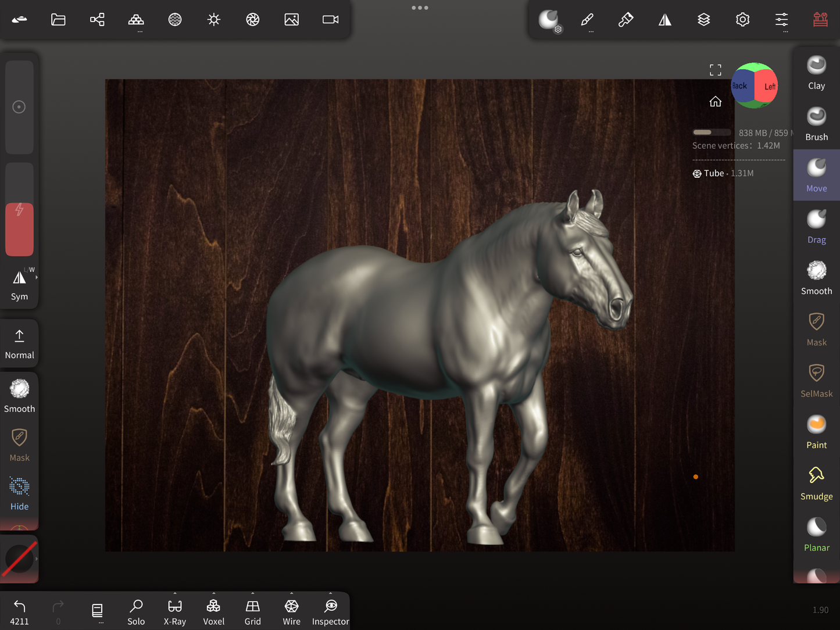This screenshot has height=630, width=840.
Task: Enable X-Ray view mode
Action: pos(174,612)
